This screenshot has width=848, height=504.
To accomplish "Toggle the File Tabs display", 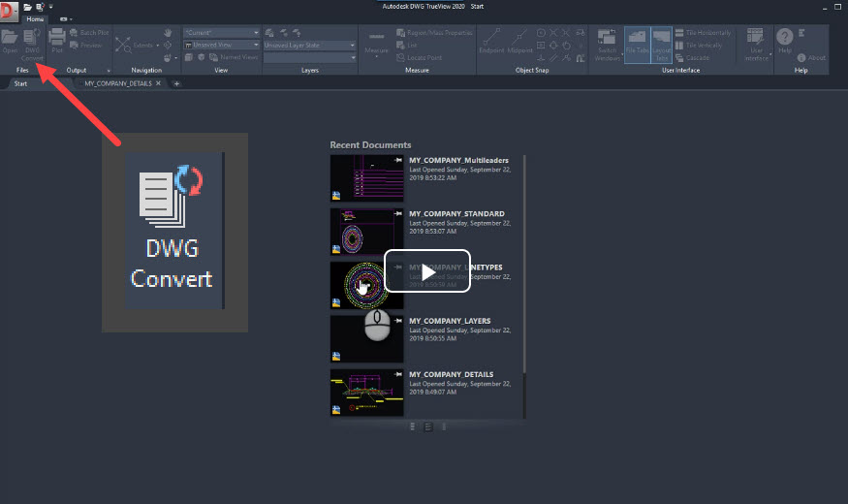I will click(x=637, y=45).
